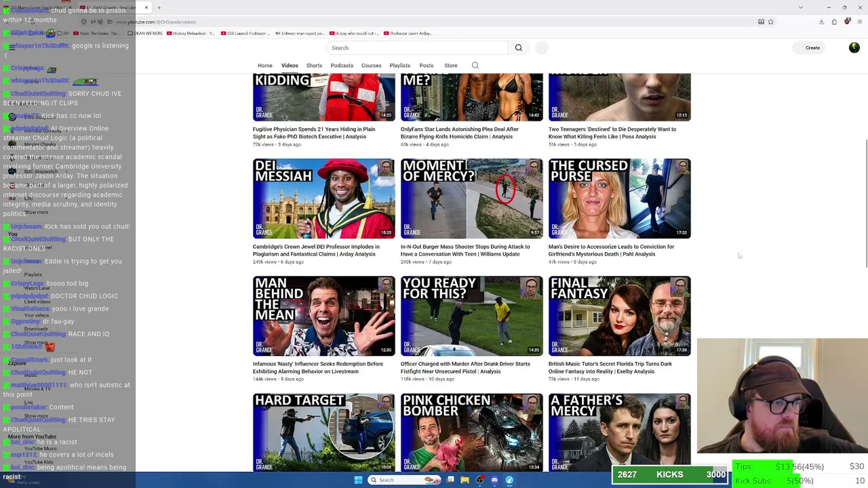Focus the YouTube Search field
The image size is (868, 488).
[417, 47]
